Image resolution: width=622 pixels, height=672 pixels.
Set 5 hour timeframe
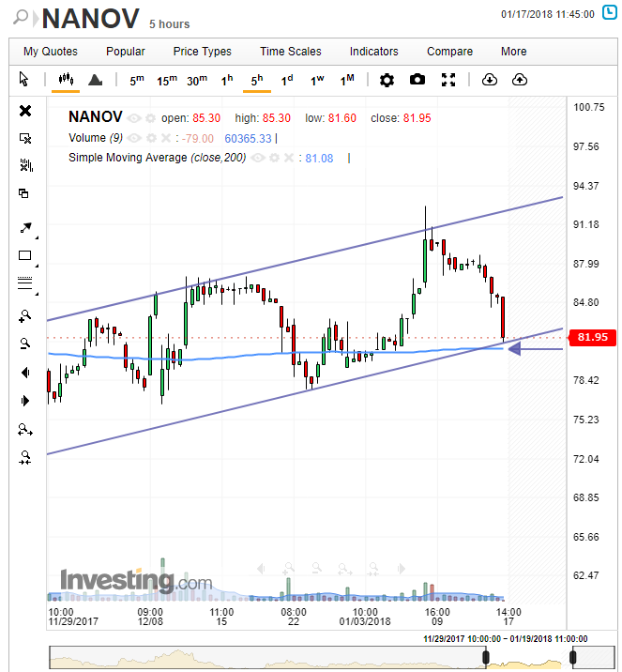pyautogui.click(x=257, y=80)
